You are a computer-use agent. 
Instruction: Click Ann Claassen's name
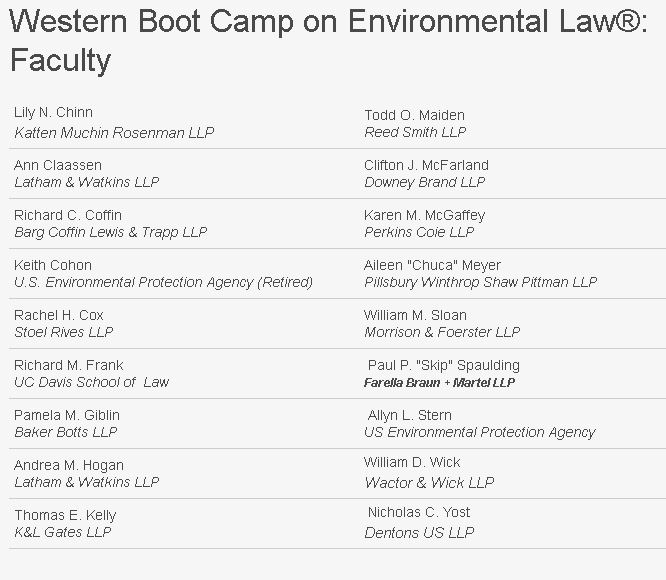[x=58, y=165]
